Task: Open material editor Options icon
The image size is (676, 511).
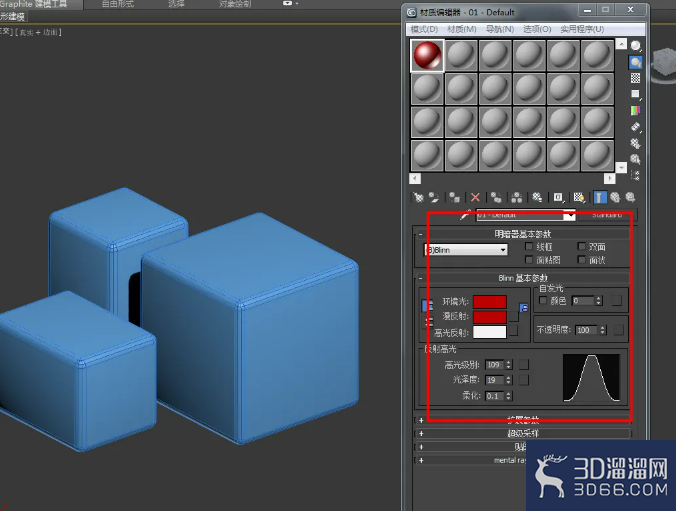Action: (635, 143)
